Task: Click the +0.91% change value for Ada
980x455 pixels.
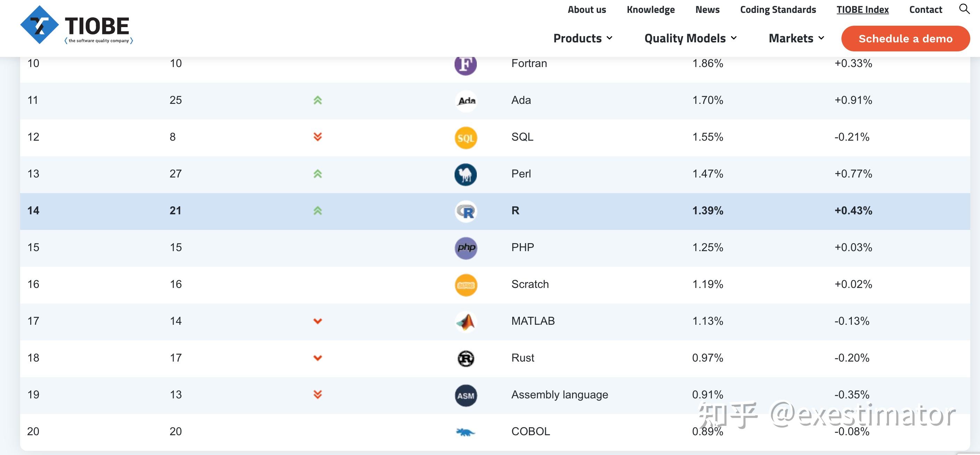Action: click(853, 100)
